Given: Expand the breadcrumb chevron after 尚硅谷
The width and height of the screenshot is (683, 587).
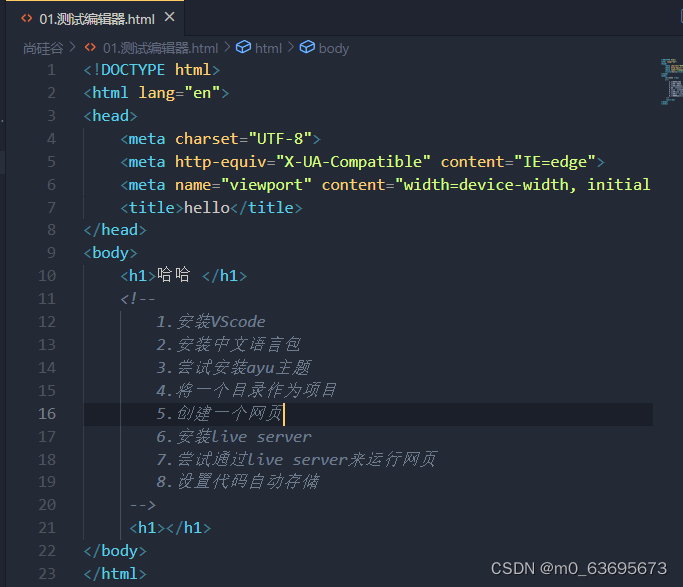Looking at the screenshot, I should (73, 47).
